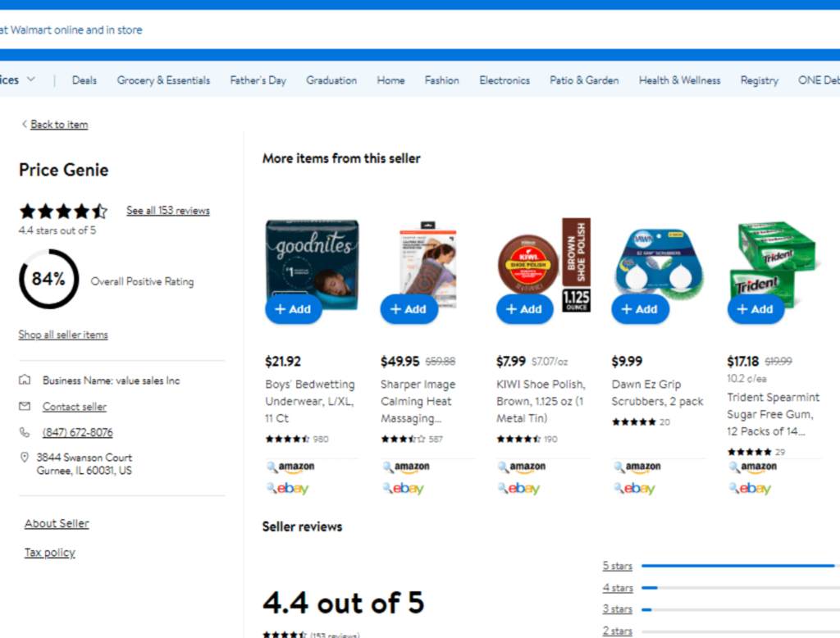Click the 5 stars rating bar

741,566
